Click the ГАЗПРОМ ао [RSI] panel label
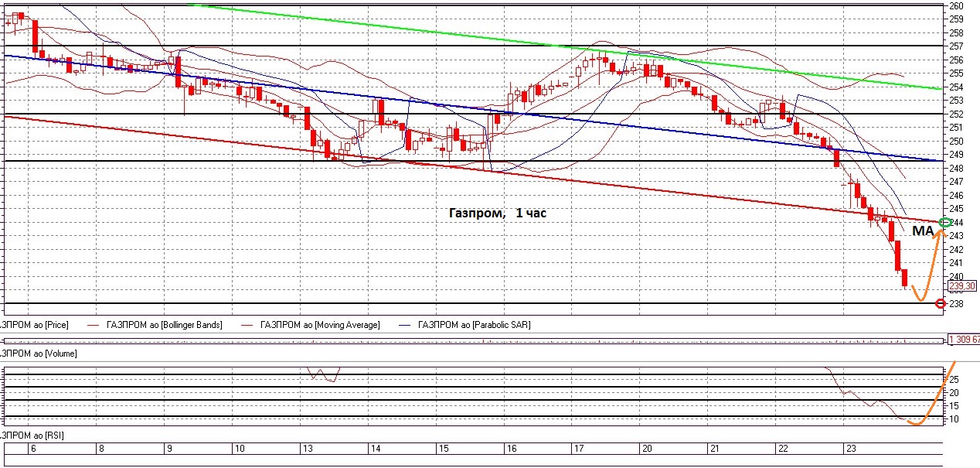The height and width of the screenshot is (468, 980). point(32,436)
